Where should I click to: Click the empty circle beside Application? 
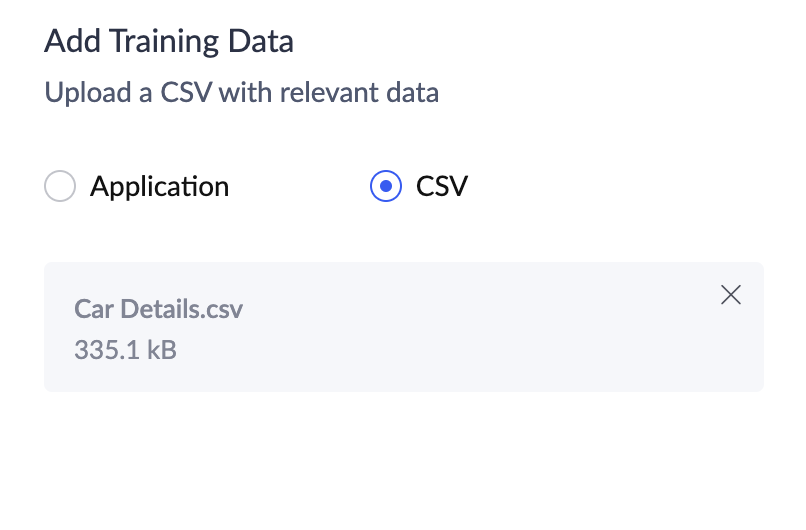[61, 187]
